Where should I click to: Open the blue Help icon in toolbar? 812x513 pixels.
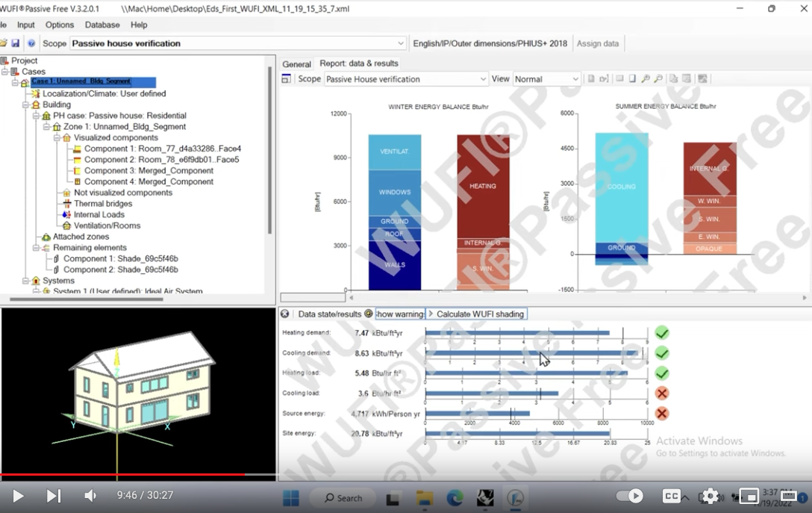31,43
